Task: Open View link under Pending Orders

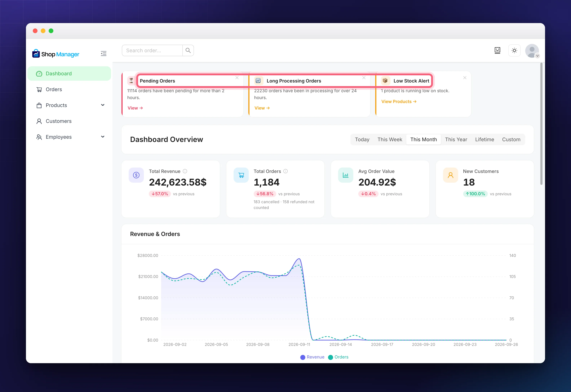Action: (135, 108)
